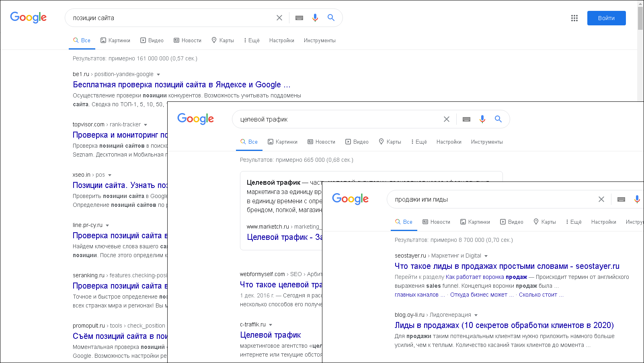Expand the dropdown arrow next to c-traffik.ru
Screen dimensions: 644x363
[271, 325]
